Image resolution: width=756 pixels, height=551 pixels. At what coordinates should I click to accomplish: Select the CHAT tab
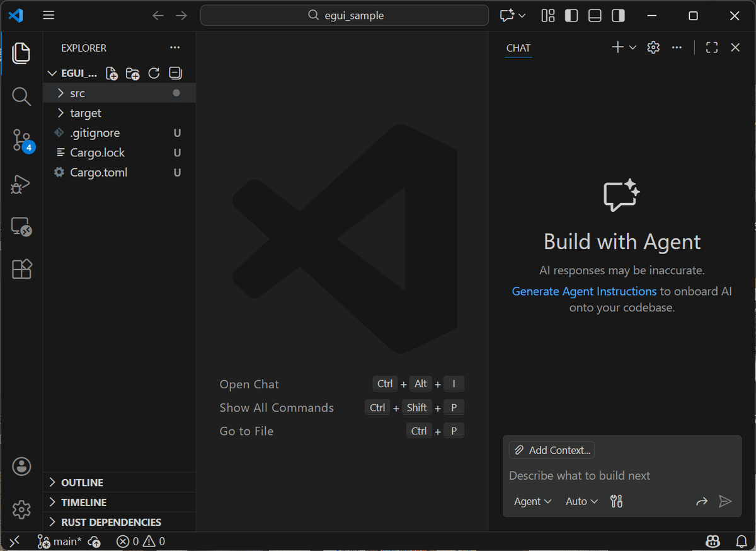tap(518, 48)
